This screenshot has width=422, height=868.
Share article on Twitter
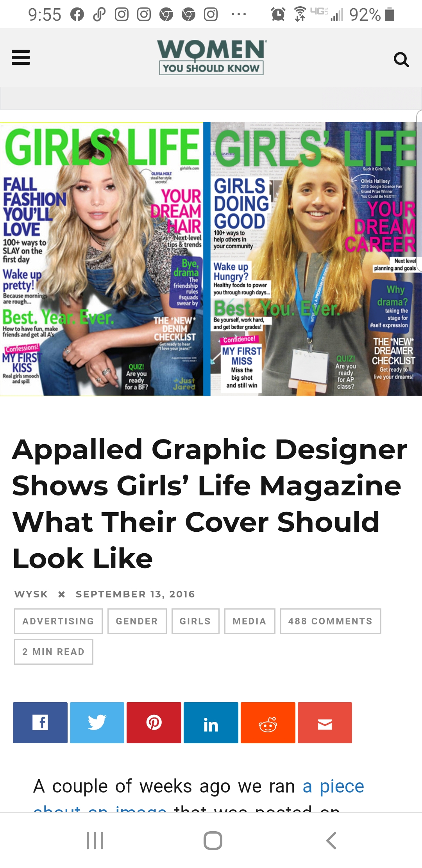[x=97, y=723]
